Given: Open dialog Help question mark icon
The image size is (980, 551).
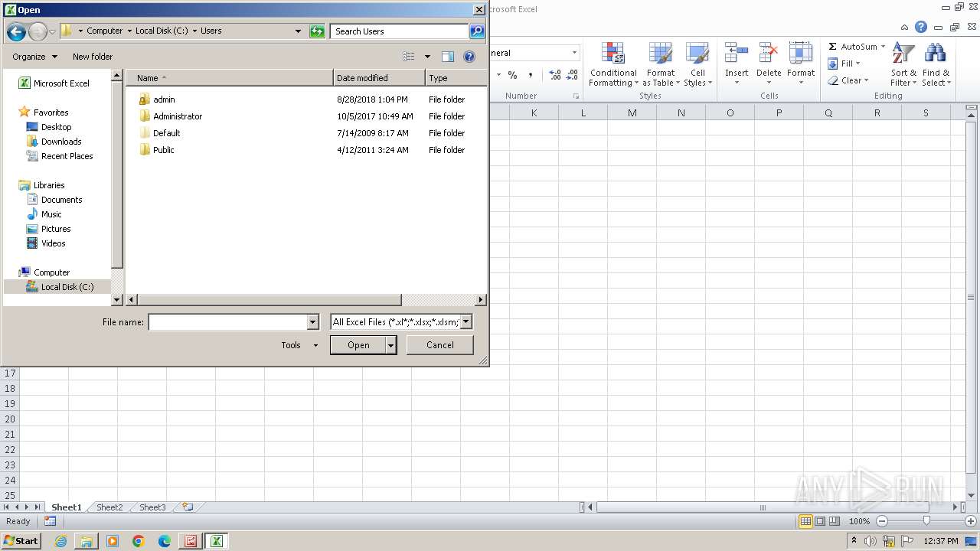Looking at the screenshot, I should coord(469,57).
